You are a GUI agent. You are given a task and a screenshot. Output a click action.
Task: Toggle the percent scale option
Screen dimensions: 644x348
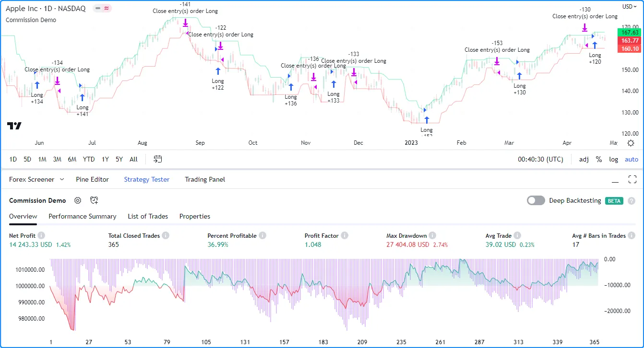point(599,159)
